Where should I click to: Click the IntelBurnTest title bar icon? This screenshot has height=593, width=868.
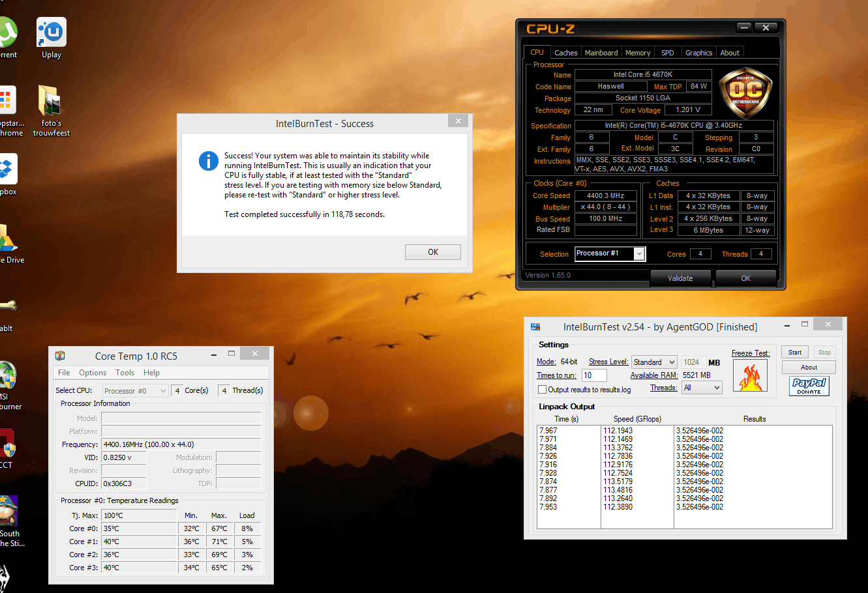tap(535, 326)
